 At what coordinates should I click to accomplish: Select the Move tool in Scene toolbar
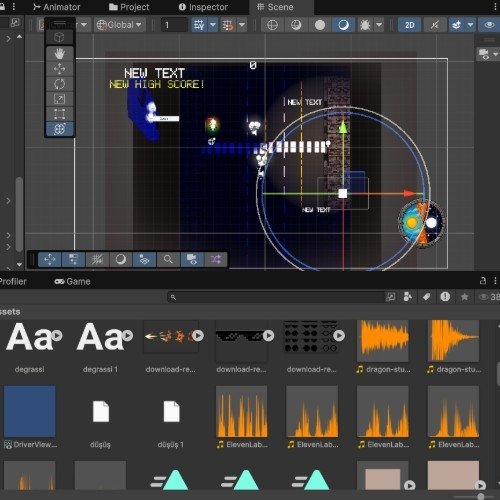click(59, 69)
